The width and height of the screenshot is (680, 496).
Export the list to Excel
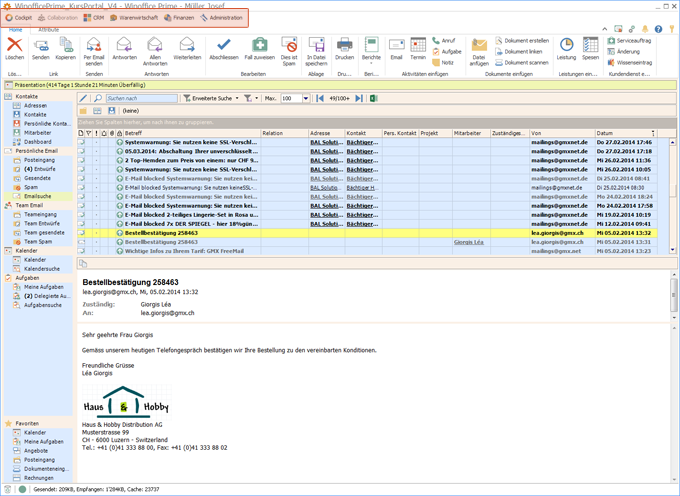click(374, 98)
